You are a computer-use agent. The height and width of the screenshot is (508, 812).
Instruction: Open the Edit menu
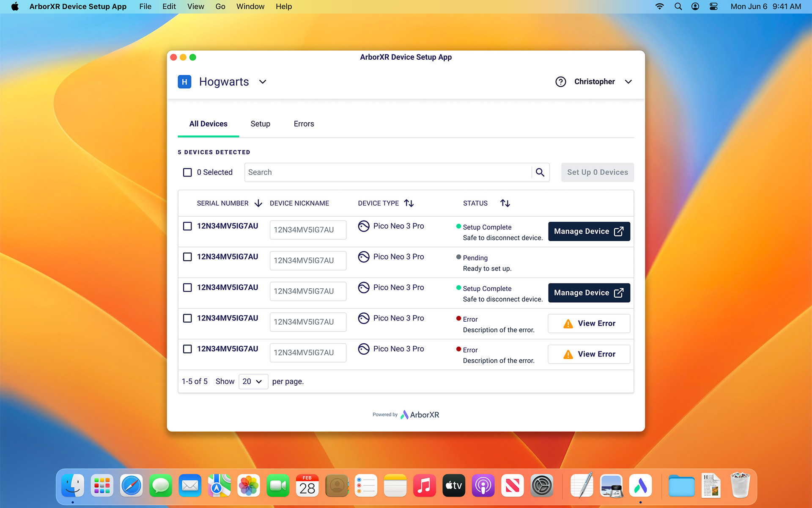(169, 6)
